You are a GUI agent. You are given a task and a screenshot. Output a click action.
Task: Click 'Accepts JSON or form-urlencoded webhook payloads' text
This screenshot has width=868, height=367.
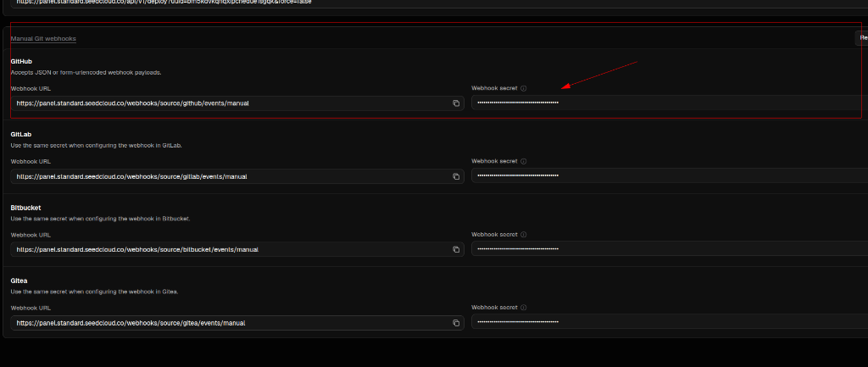tap(86, 73)
